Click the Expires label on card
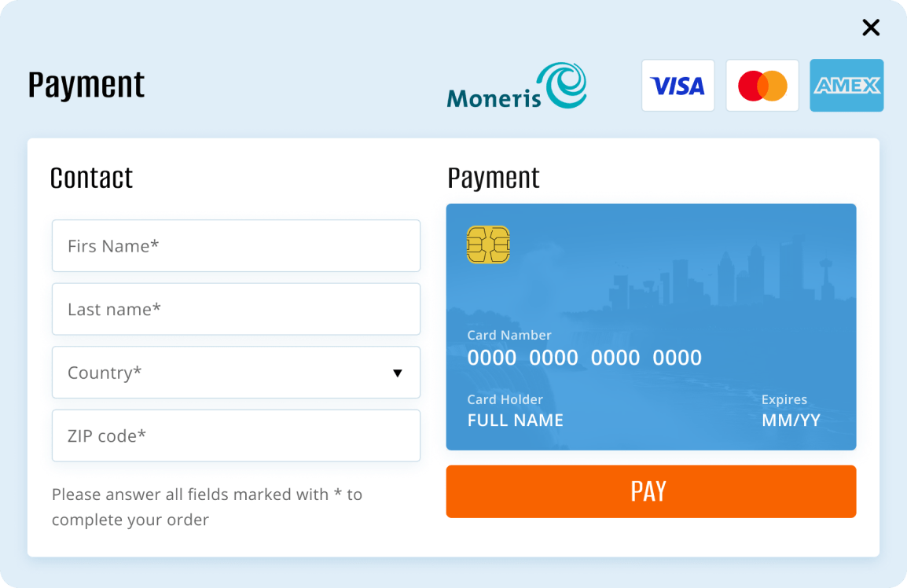This screenshot has height=588, width=907. 784,400
